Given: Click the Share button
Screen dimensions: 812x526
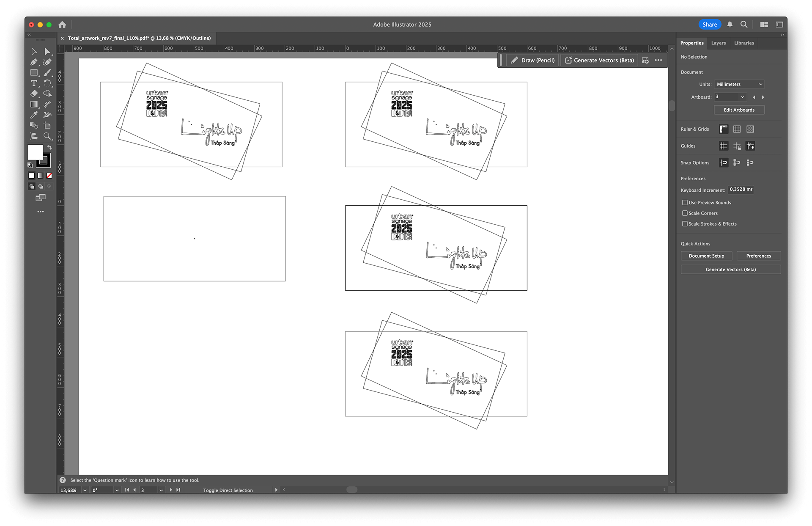Looking at the screenshot, I should pos(710,25).
